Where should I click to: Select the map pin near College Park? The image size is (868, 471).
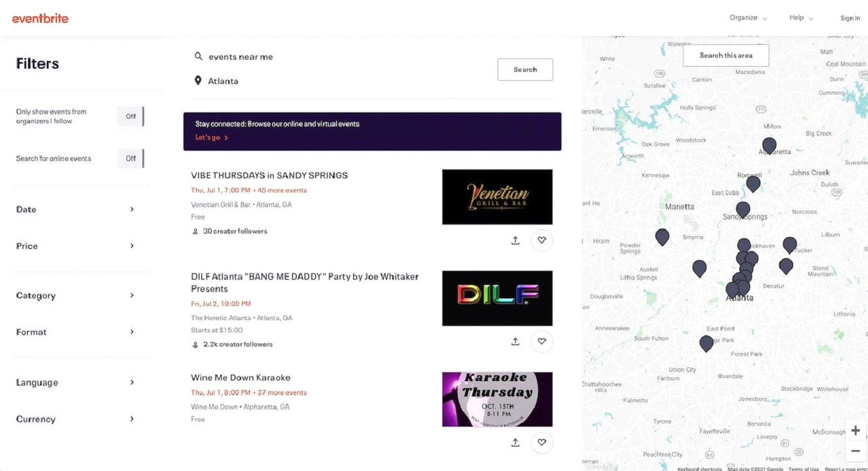(x=706, y=343)
